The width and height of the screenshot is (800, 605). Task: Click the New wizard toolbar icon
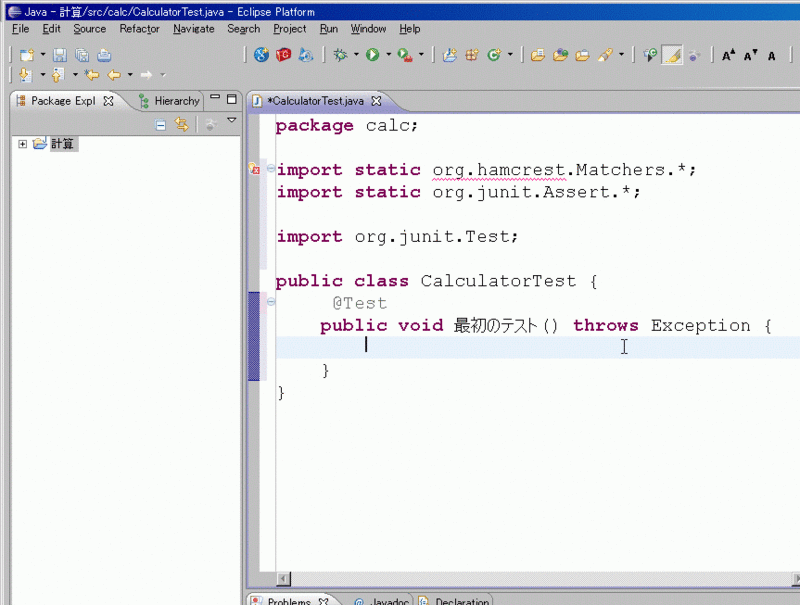click(x=27, y=55)
